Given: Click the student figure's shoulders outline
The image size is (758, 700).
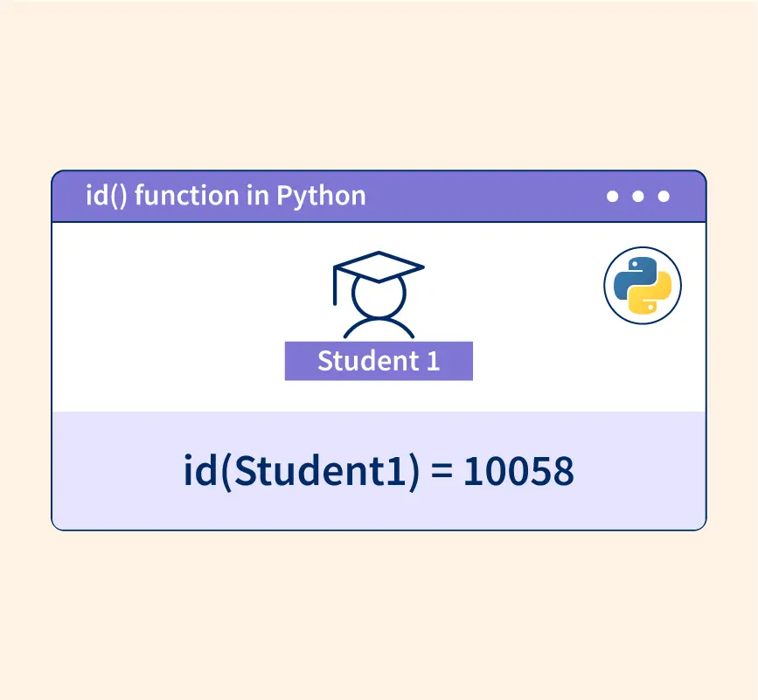Looking at the screenshot, I should coord(379,329).
